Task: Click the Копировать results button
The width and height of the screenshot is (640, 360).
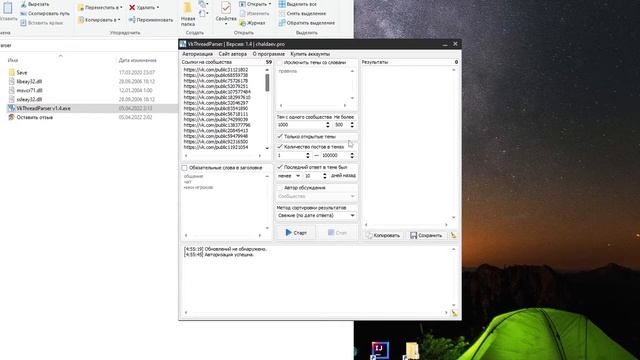Action: (x=383, y=236)
